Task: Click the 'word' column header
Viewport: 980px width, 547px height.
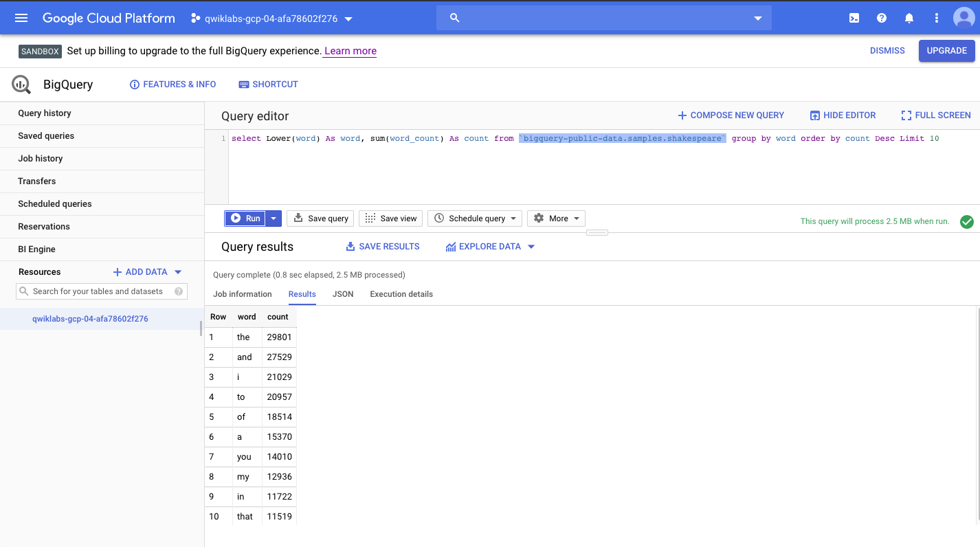Action: [x=247, y=317]
